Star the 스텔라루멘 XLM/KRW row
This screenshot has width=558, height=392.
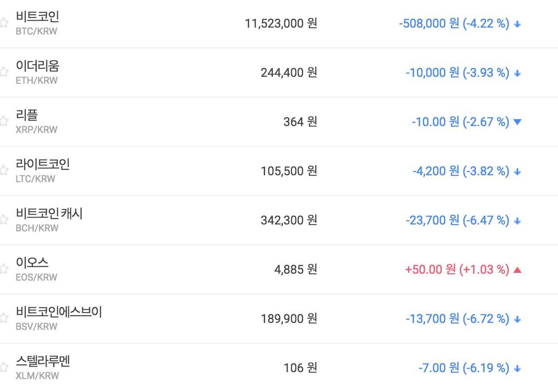pyautogui.click(x=3, y=367)
